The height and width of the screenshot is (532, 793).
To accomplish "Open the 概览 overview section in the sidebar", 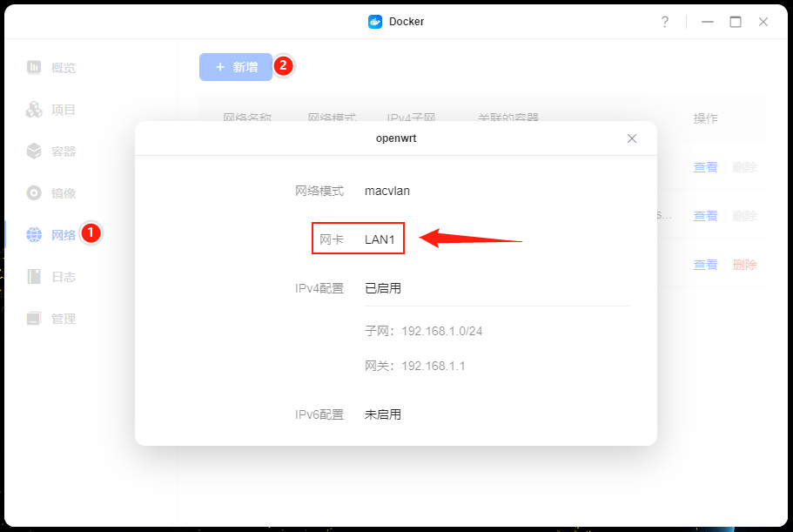I will (x=51, y=67).
